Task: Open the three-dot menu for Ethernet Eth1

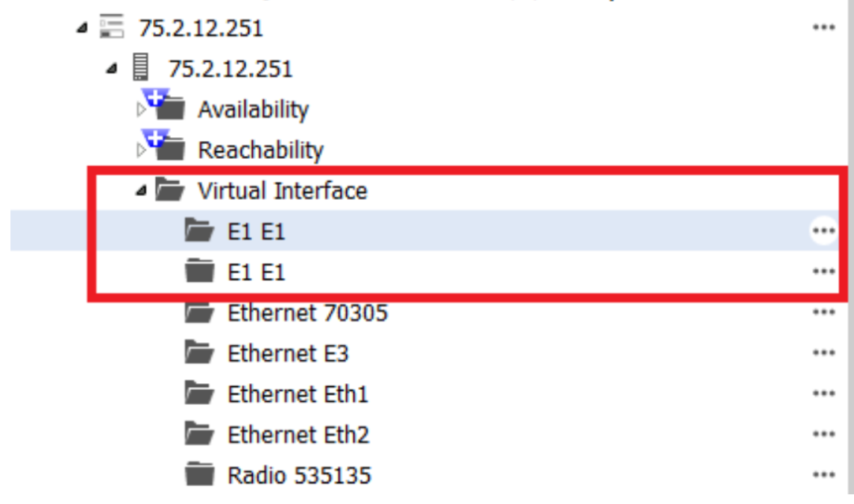Action: click(x=823, y=394)
